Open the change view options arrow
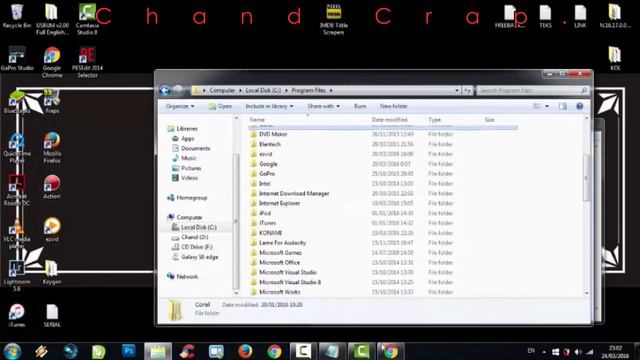 [547, 106]
